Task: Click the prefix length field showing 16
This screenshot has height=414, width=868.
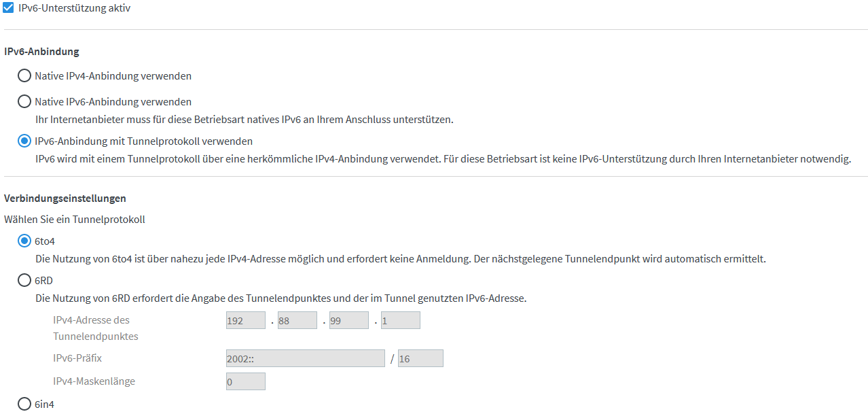Action: 421,358
